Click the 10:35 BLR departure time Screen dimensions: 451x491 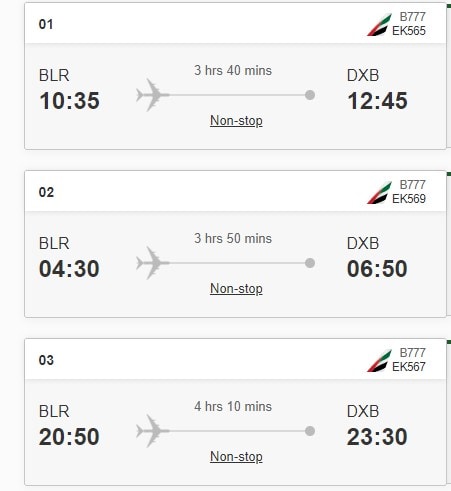(69, 101)
